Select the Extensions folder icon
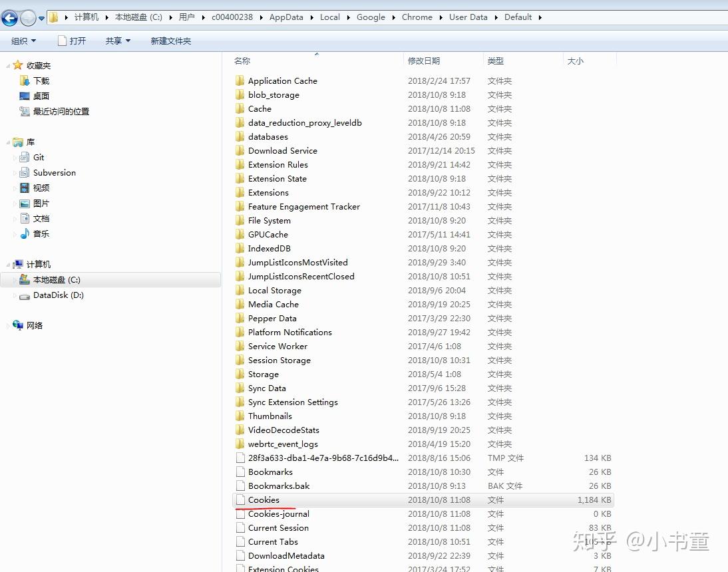Image resolution: width=728 pixels, height=572 pixels. (x=240, y=192)
